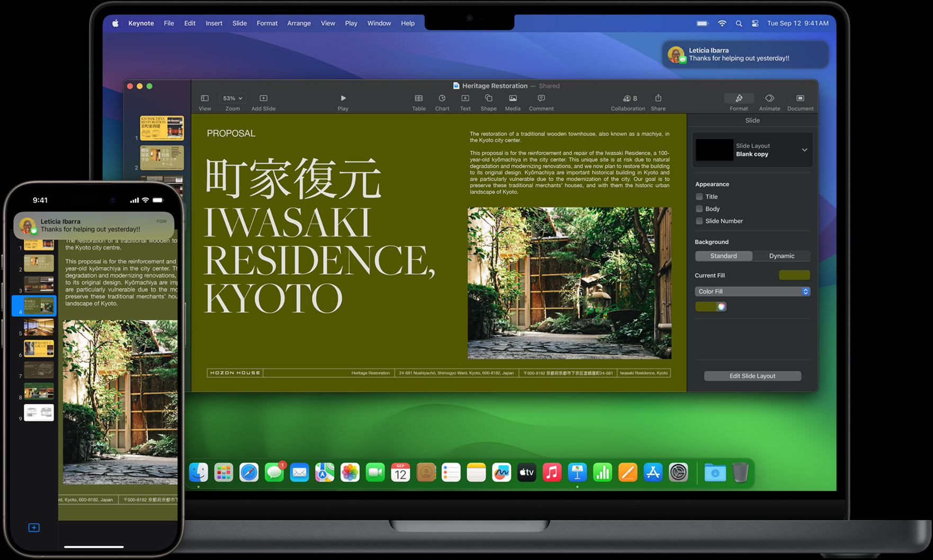This screenshot has height=560, width=933.
Task: Click the Play slideshow icon in toolbar
Action: (343, 98)
